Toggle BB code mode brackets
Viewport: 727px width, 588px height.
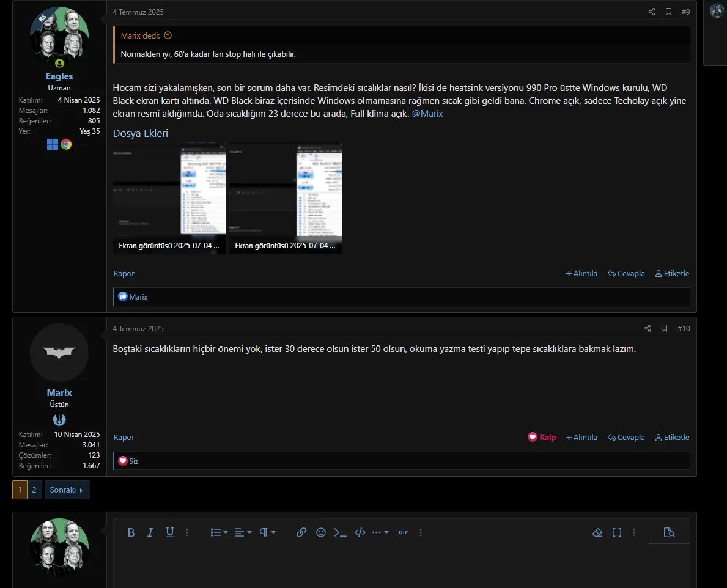[617, 532]
